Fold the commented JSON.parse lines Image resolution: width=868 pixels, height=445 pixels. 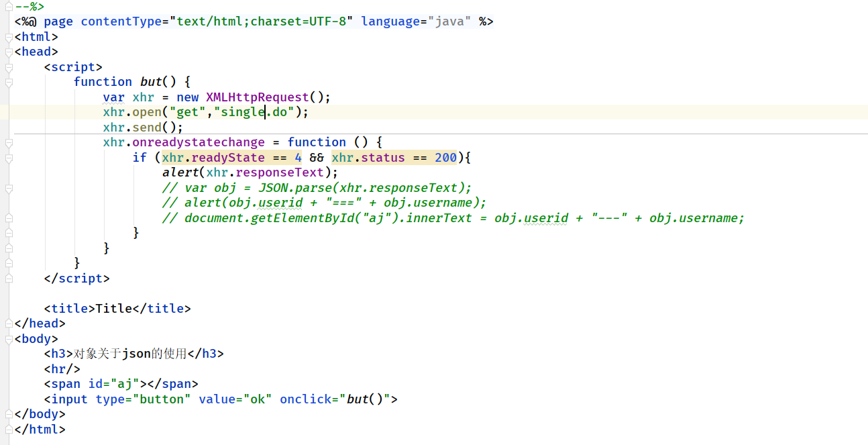(x=8, y=189)
